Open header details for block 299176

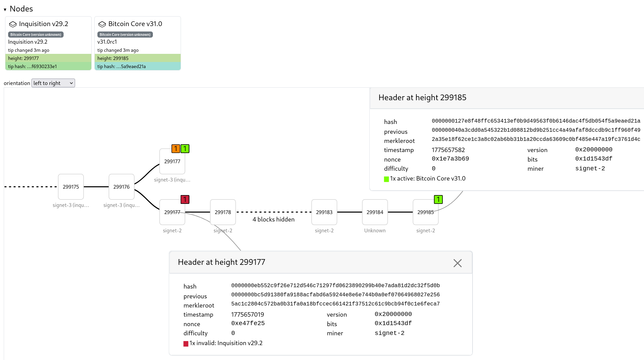121,187
